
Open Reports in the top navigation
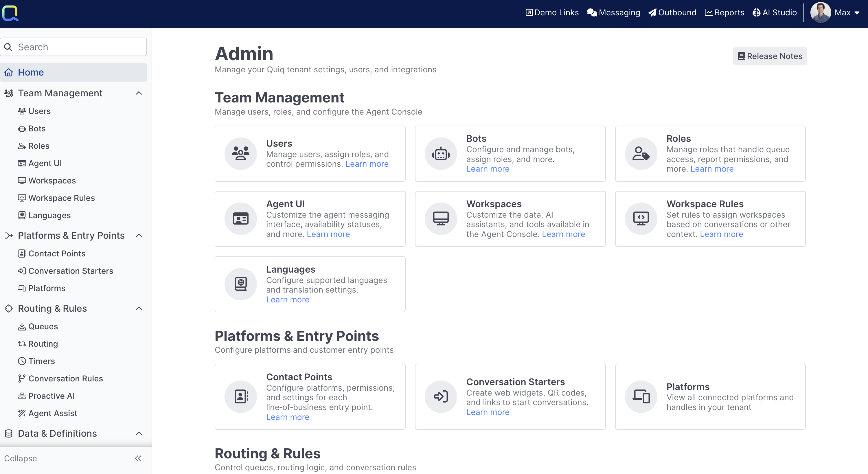click(724, 13)
